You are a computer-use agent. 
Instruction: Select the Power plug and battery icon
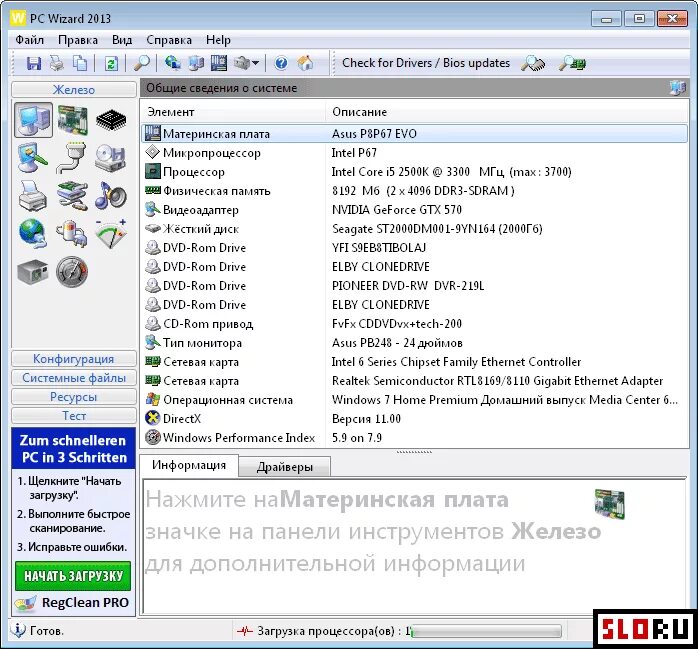72,234
